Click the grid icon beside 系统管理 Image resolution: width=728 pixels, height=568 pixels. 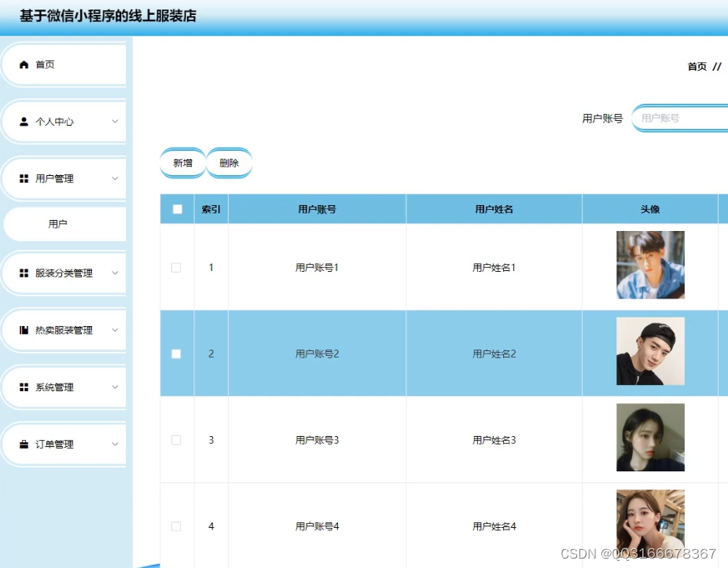tap(24, 387)
